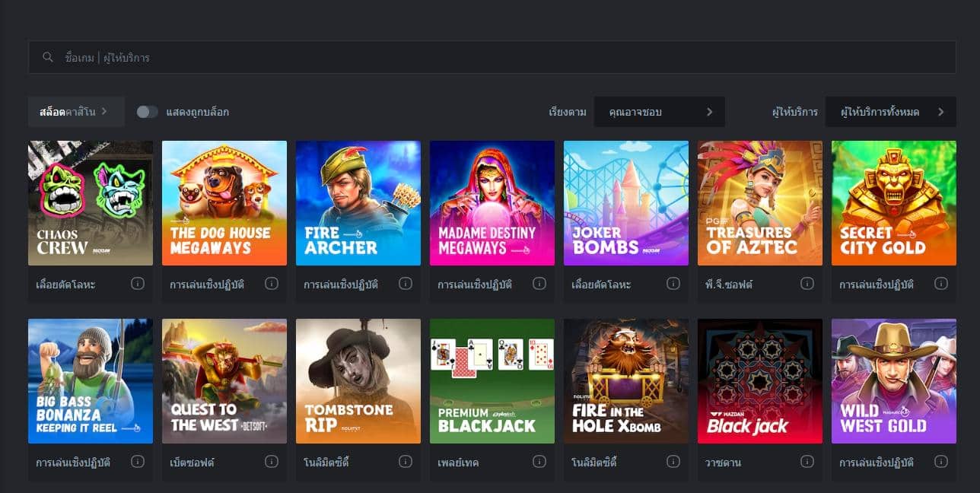This screenshot has width=980, height=493.
Task: Click the เรียงตาม sort label
Action: [x=568, y=112]
